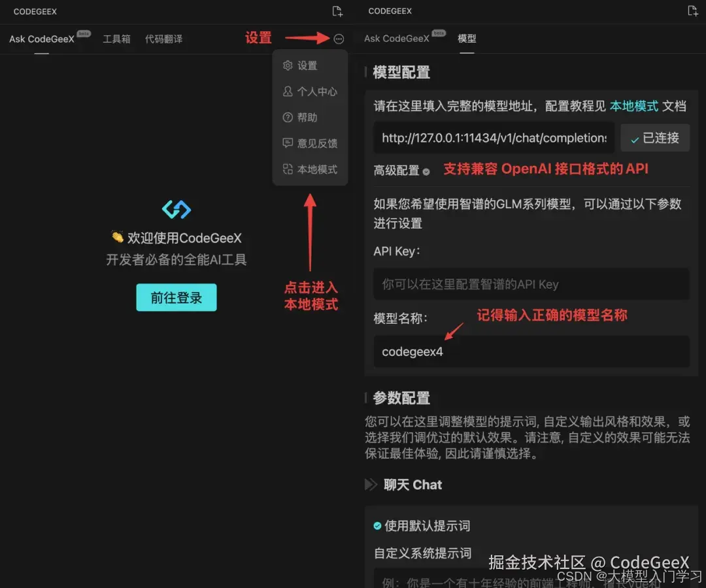The width and height of the screenshot is (706, 588).
Task: Click the CODEGEEX title of right panel
Action: [390, 11]
